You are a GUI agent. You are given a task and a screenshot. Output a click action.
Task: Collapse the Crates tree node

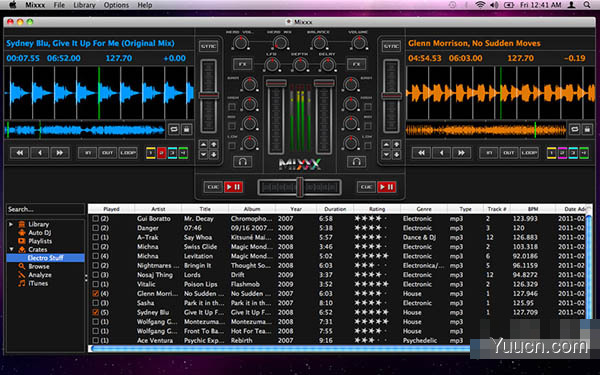[11, 249]
